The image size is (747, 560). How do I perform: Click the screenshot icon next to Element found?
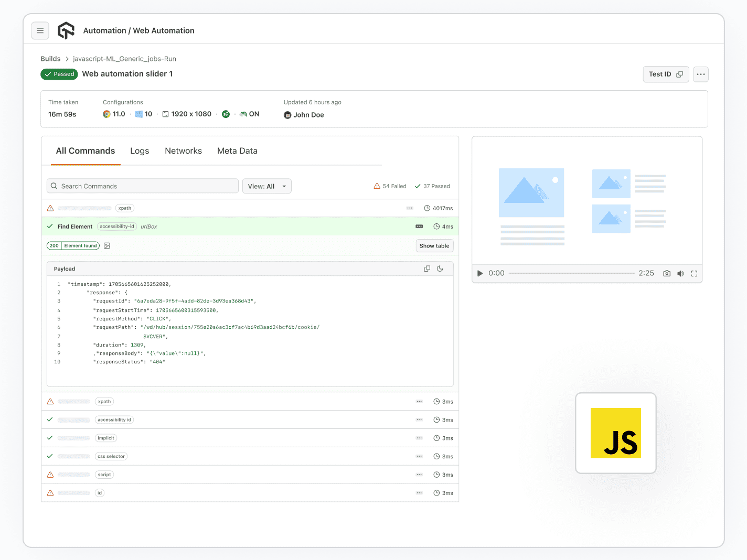(107, 245)
